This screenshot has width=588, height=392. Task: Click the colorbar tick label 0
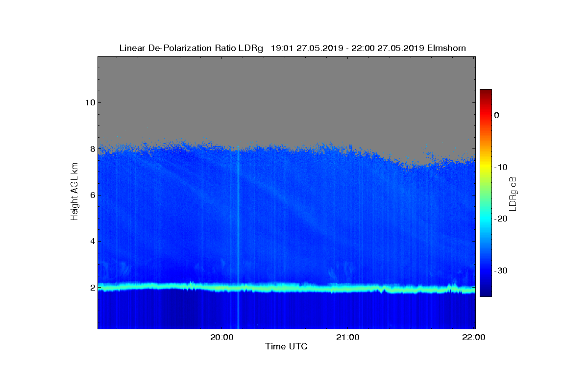496,115
